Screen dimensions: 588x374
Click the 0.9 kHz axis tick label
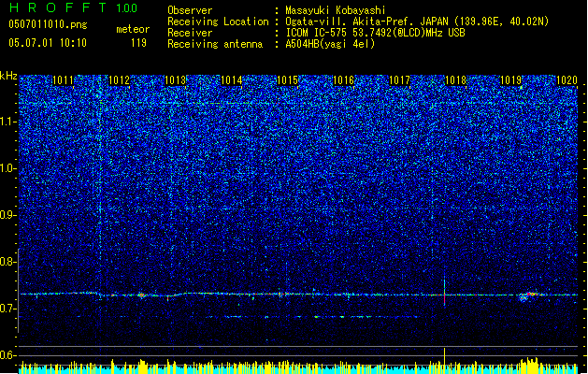pyautogui.click(x=8, y=215)
